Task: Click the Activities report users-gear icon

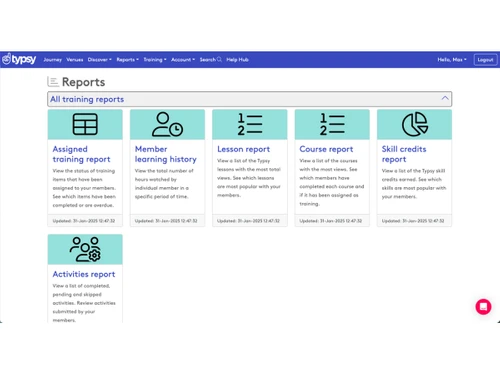Action: (x=85, y=249)
